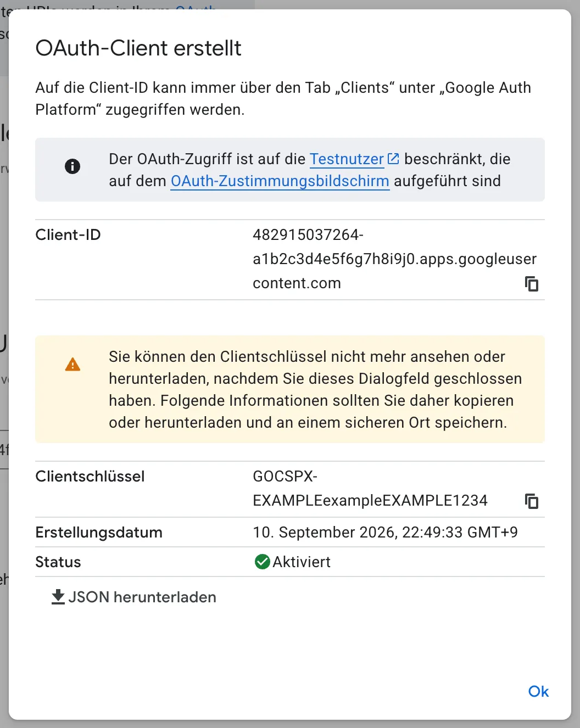The width and height of the screenshot is (580, 728).
Task: Open the OAuth-Zustimmungsbildschirm link
Action: (x=280, y=181)
